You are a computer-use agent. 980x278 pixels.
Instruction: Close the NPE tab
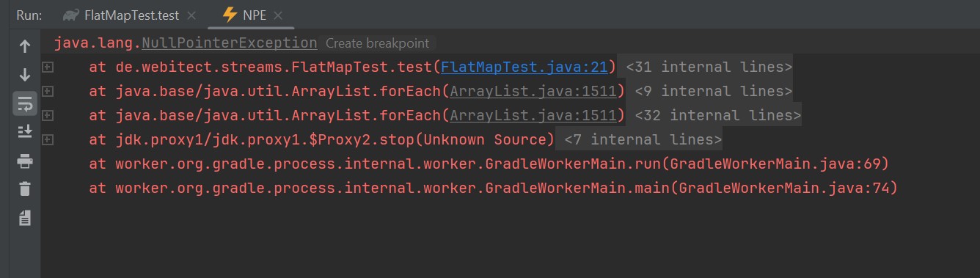click(x=278, y=15)
